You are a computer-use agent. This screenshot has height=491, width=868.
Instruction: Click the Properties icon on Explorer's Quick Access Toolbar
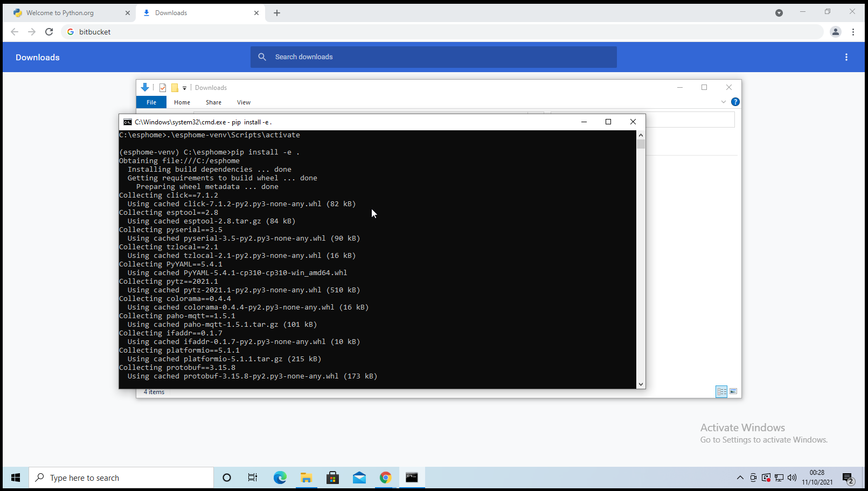tap(163, 87)
